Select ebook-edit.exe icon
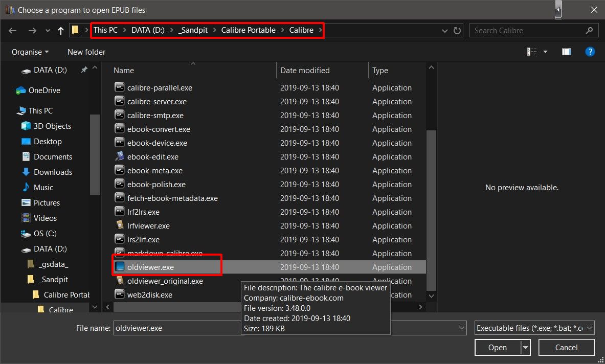605x364 pixels. pos(120,156)
